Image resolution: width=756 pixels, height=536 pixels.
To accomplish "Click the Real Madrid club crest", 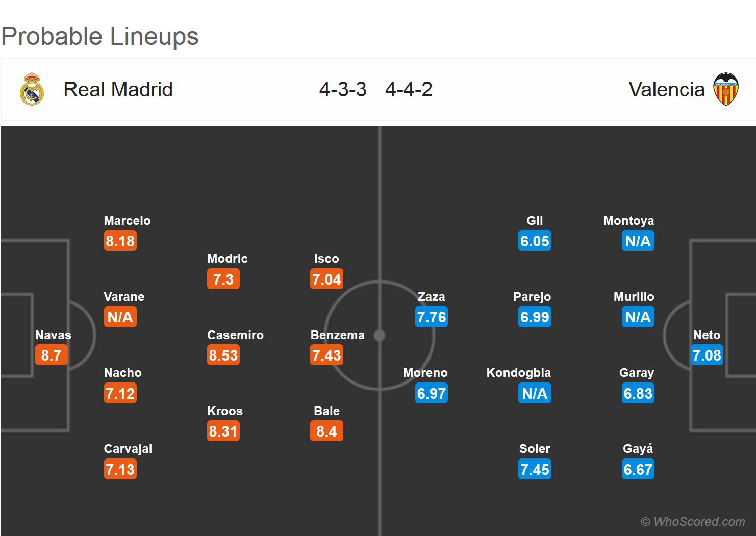I will (x=32, y=89).
